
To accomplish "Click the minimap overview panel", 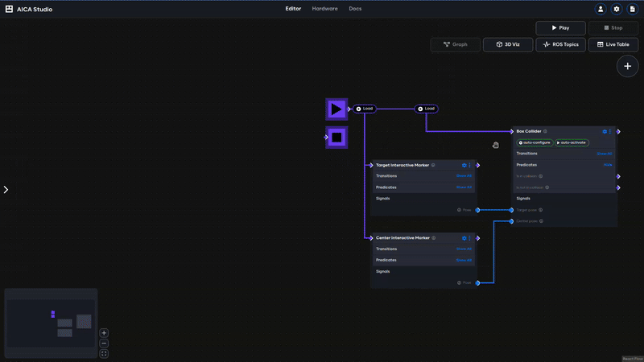I will 51,323.
